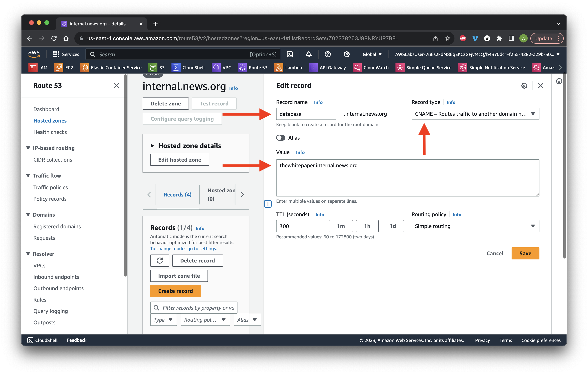This screenshot has width=588, height=374.
Task: Open the Routing policy filter dropdown
Action: [x=205, y=320]
